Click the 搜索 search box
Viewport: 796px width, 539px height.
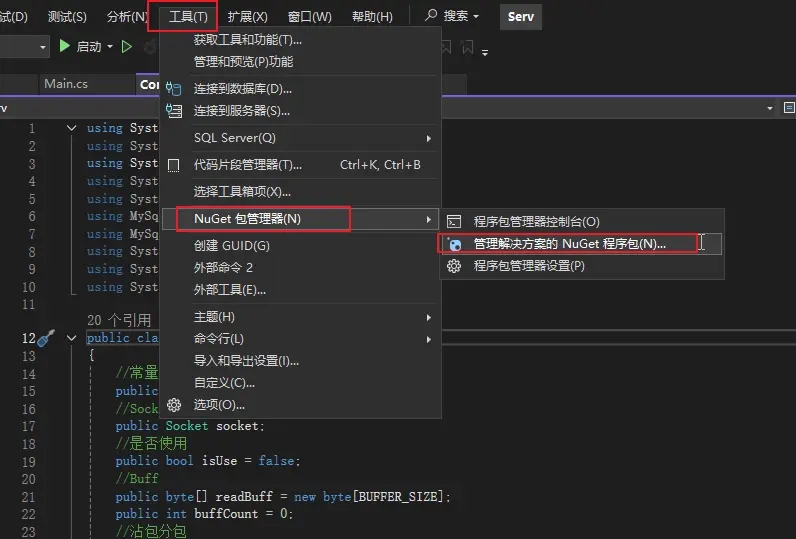coord(452,16)
